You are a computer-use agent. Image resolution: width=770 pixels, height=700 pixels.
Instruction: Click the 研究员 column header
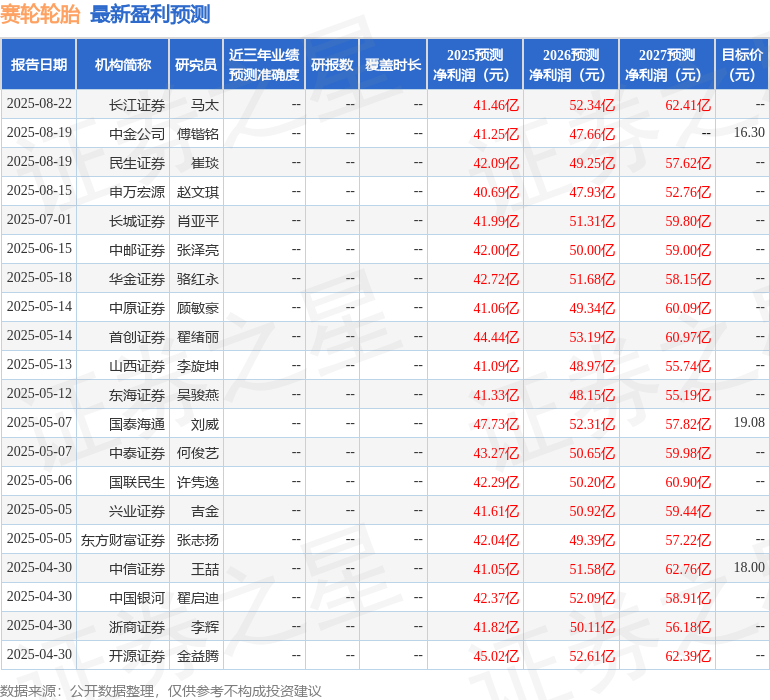click(195, 65)
